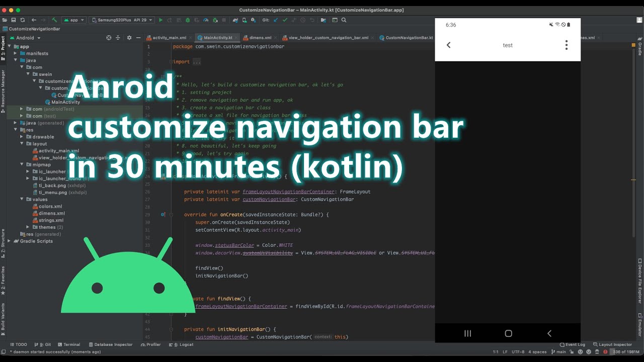The height and width of the screenshot is (362, 644).
Task: Open the Android project view dropdown
Action: click(25, 38)
